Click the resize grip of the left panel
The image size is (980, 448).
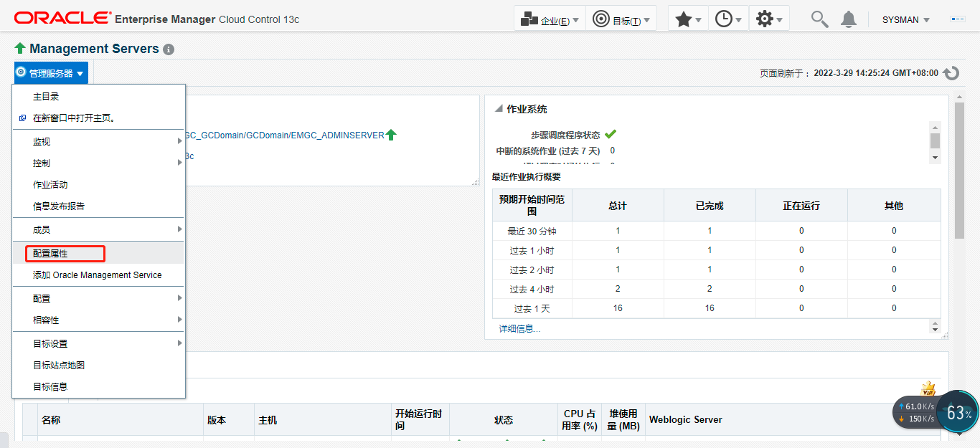[x=475, y=183]
